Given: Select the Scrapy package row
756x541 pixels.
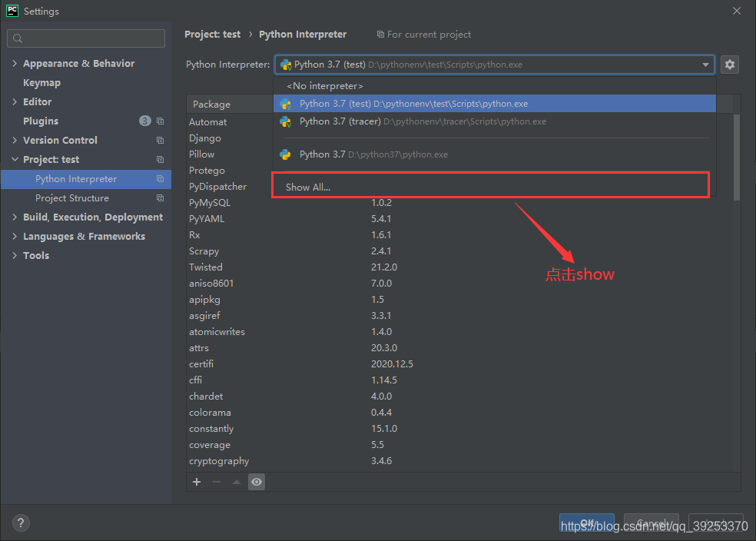Looking at the screenshot, I should [460, 251].
